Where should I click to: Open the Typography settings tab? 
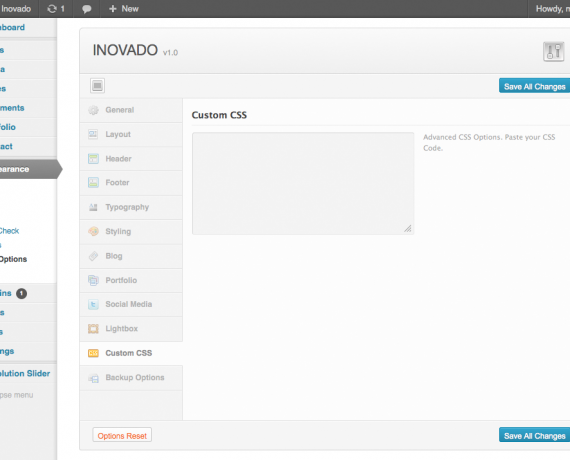pos(131,207)
